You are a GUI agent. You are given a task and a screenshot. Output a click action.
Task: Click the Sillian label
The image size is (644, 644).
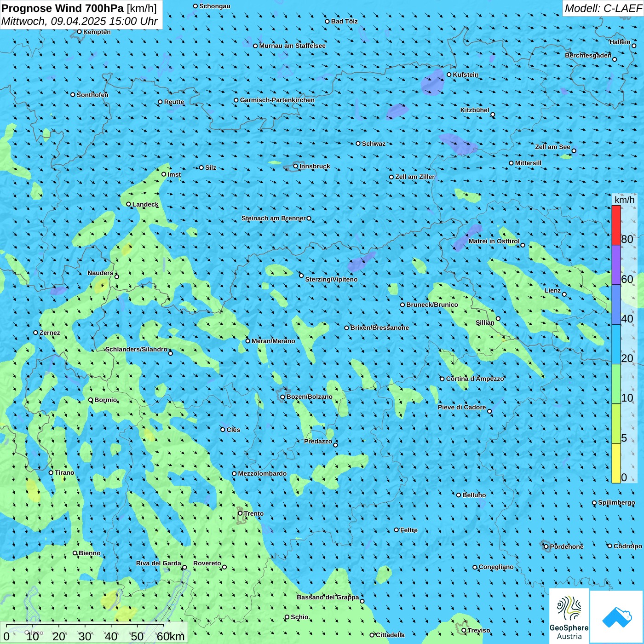(485, 322)
